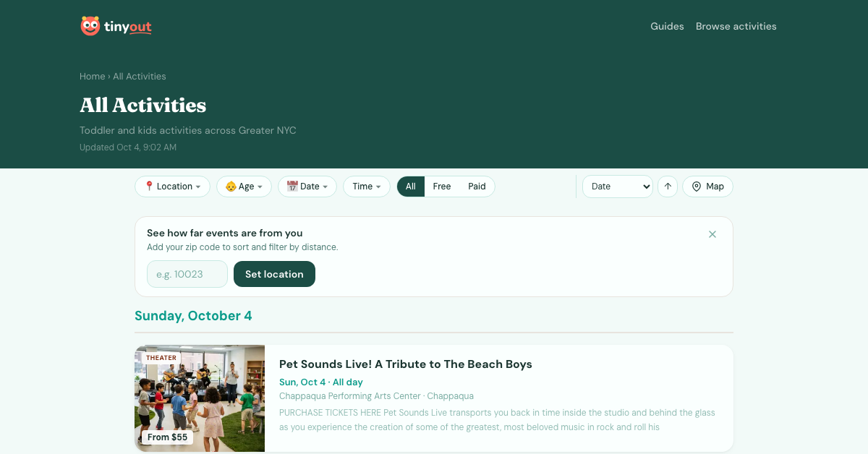Expand the Age filter dropdown
Image resolution: width=868 pixels, height=454 pixels.
244,187
